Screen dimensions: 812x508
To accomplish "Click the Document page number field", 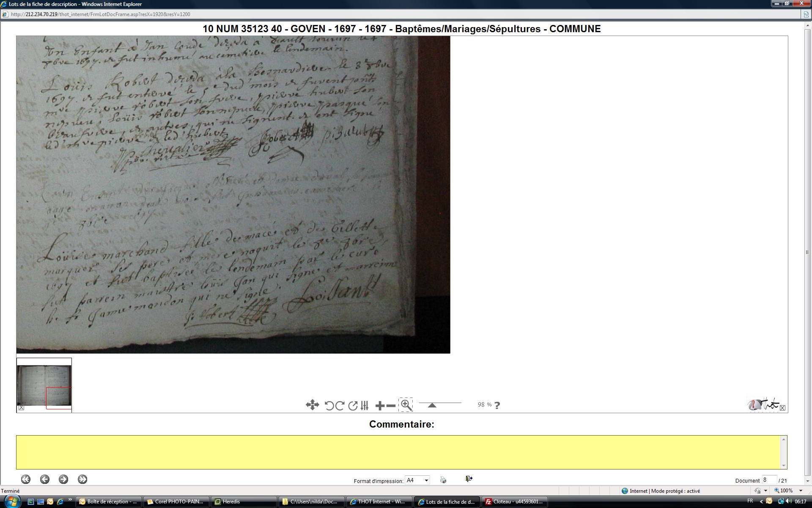I will 768,480.
